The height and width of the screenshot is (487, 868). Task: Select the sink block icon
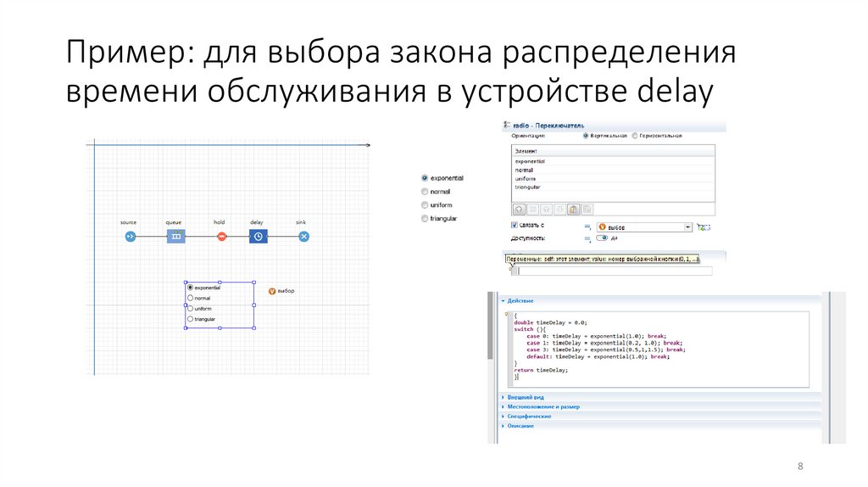click(304, 237)
